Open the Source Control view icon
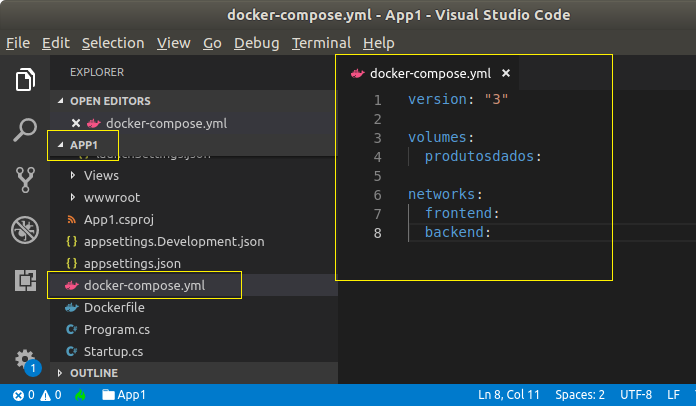Viewport: 696px width, 406px height. click(25, 180)
